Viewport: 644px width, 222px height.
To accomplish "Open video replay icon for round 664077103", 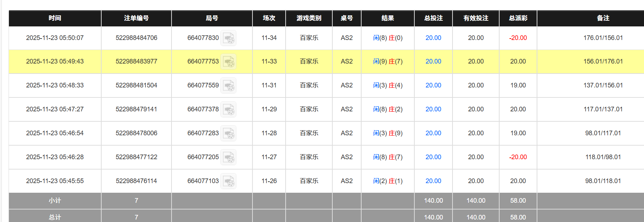I will [x=228, y=181].
